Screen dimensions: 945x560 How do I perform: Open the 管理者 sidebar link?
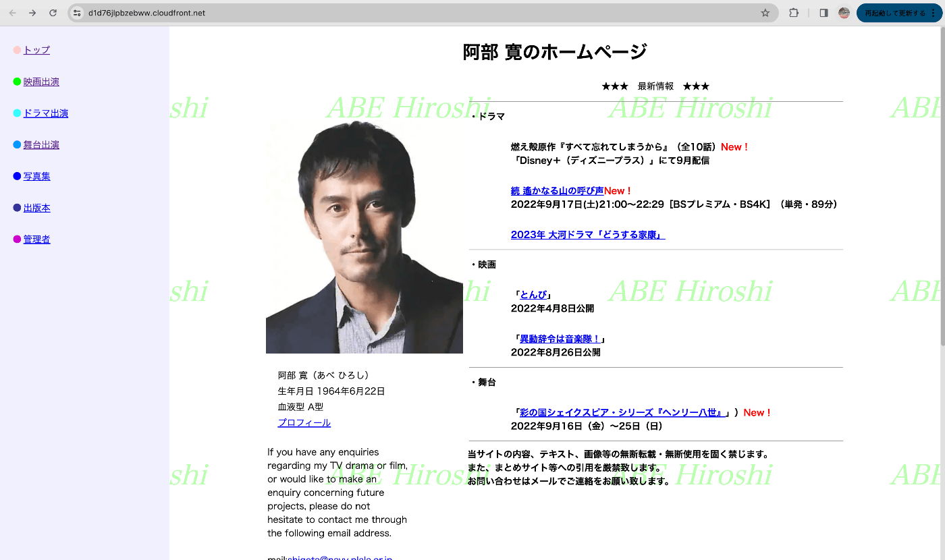click(x=36, y=240)
